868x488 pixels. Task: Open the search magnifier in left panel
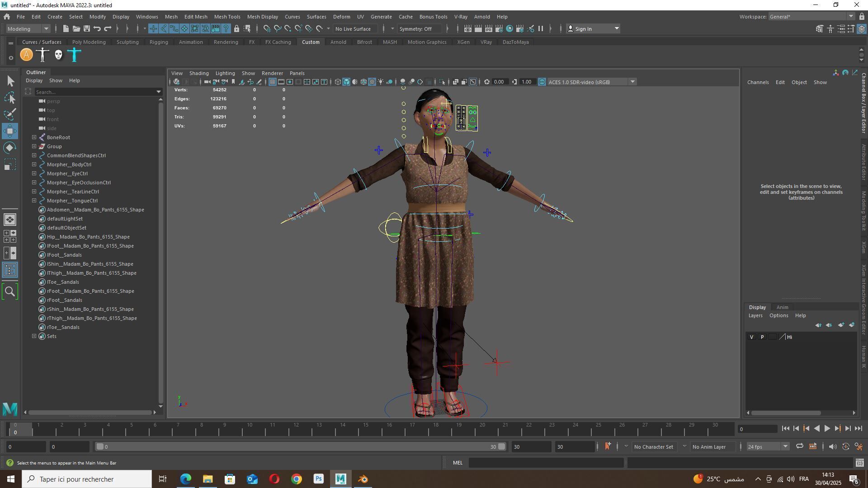pos(10,291)
